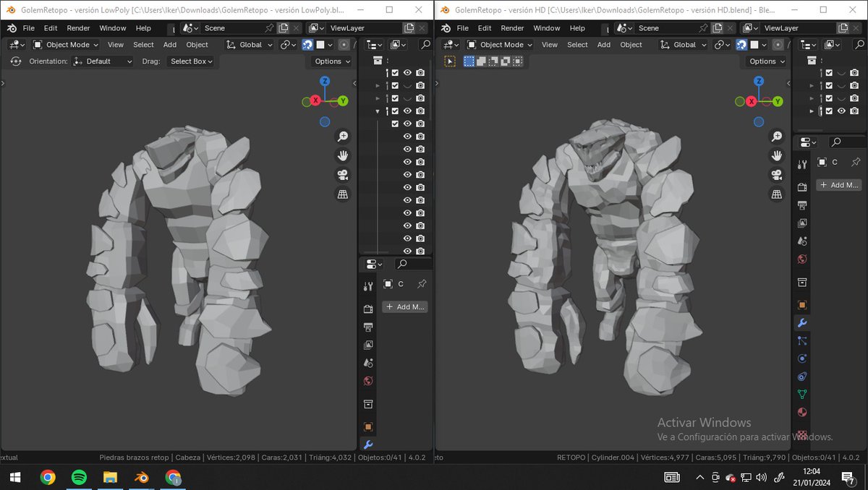Toggle proportional editing in HD header

(778, 45)
